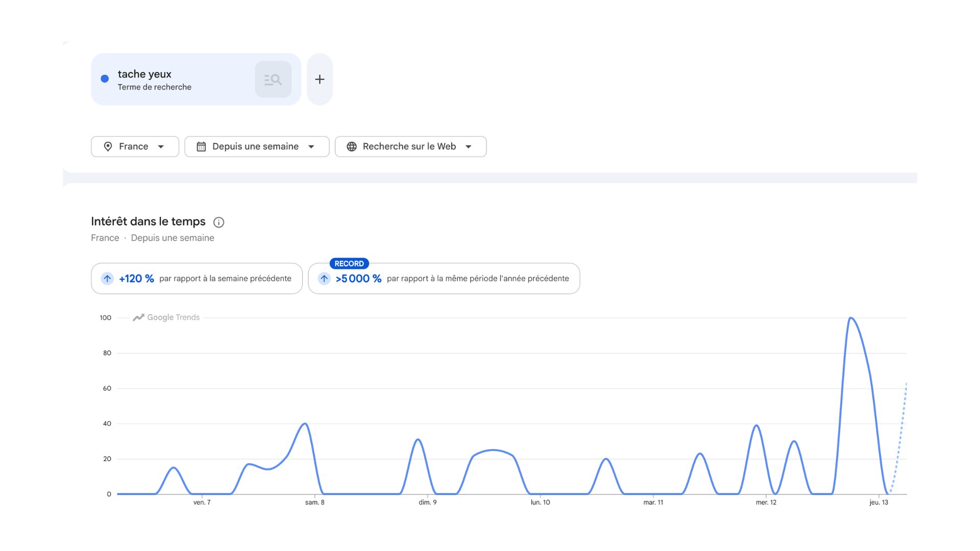Click the globe icon in search type filter

352,147
